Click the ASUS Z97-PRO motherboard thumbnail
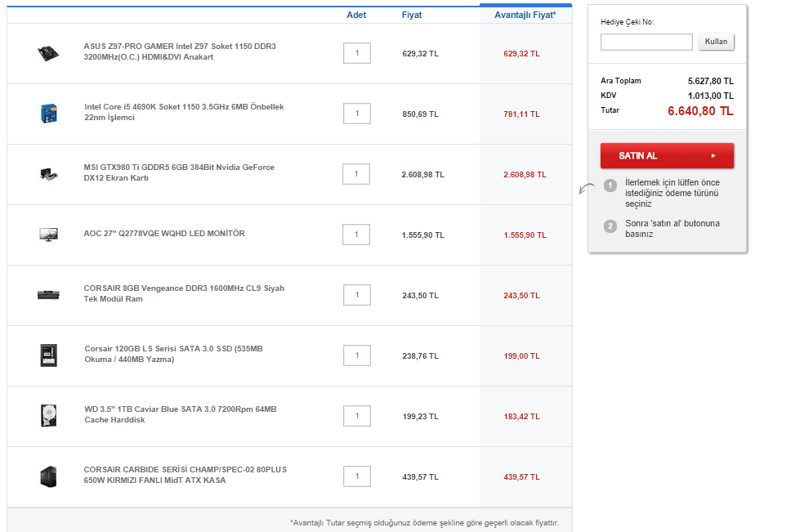Viewport: 795px width, 532px height. tap(48, 53)
